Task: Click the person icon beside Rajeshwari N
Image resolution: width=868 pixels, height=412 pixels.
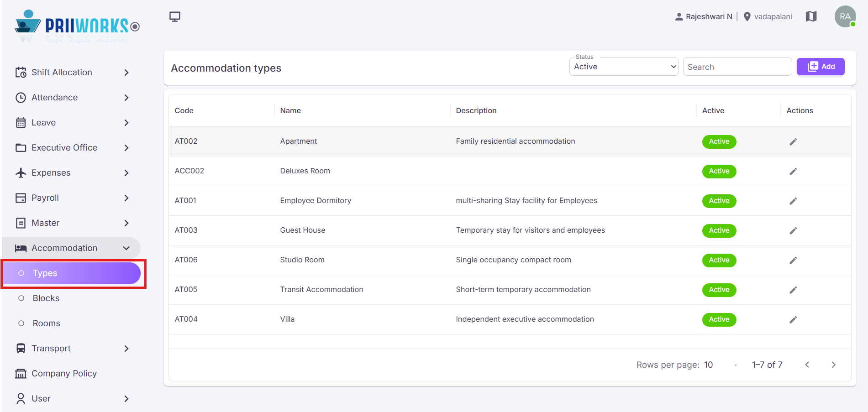Action: (679, 17)
